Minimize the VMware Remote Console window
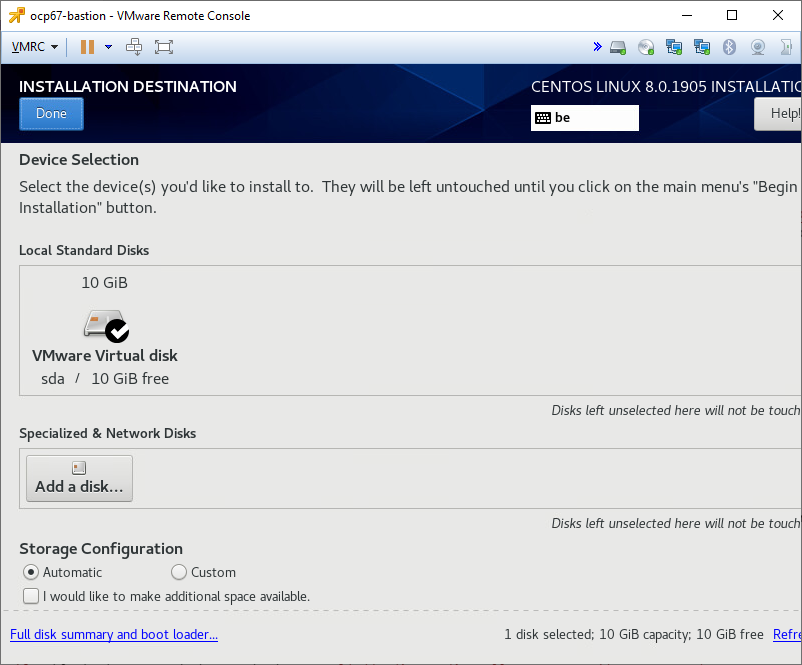Screen dimensions: 802x665 687,15
